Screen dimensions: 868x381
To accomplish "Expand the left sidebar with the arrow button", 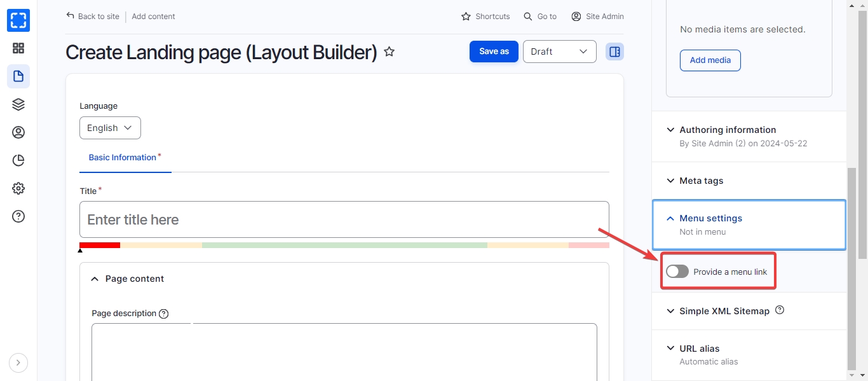I will [x=18, y=363].
